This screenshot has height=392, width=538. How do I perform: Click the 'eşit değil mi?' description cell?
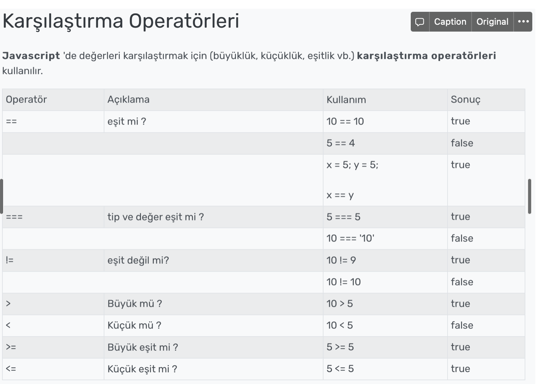213,260
